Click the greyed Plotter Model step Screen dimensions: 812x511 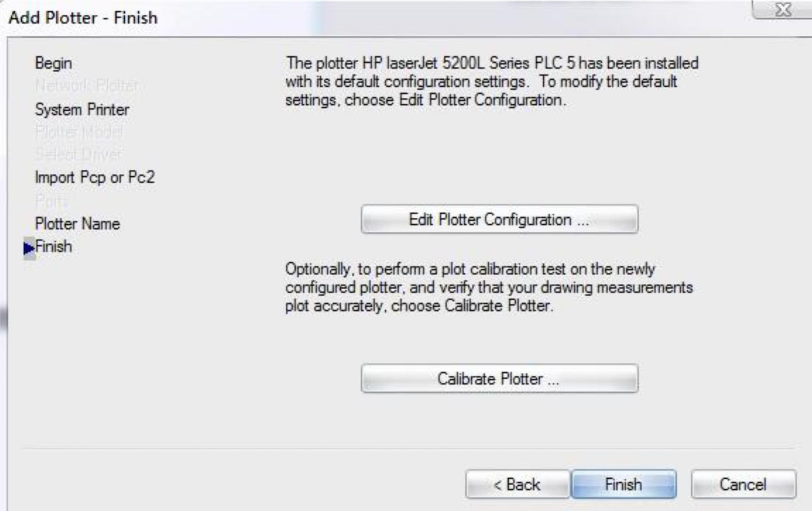79,131
